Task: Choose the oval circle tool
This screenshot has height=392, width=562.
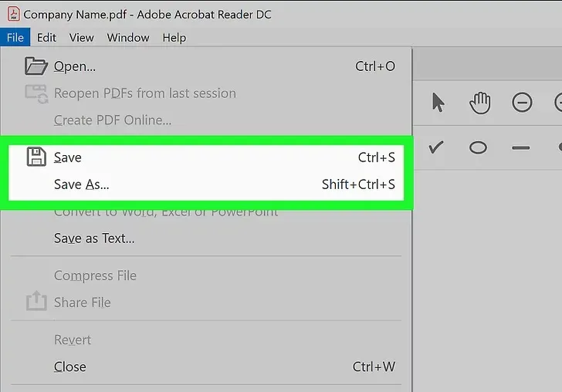Action: pyautogui.click(x=478, y=147)
